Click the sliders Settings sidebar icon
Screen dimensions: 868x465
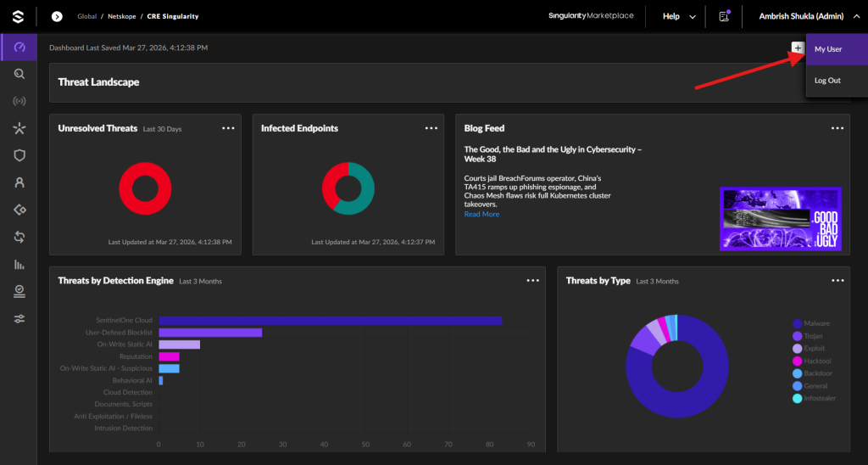point(19,319)
